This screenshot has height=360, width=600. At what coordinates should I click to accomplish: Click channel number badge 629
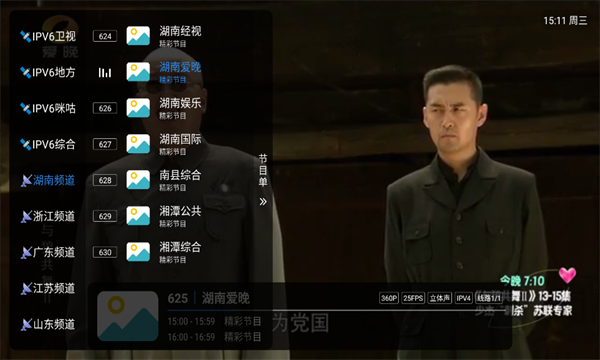(105, 216)
